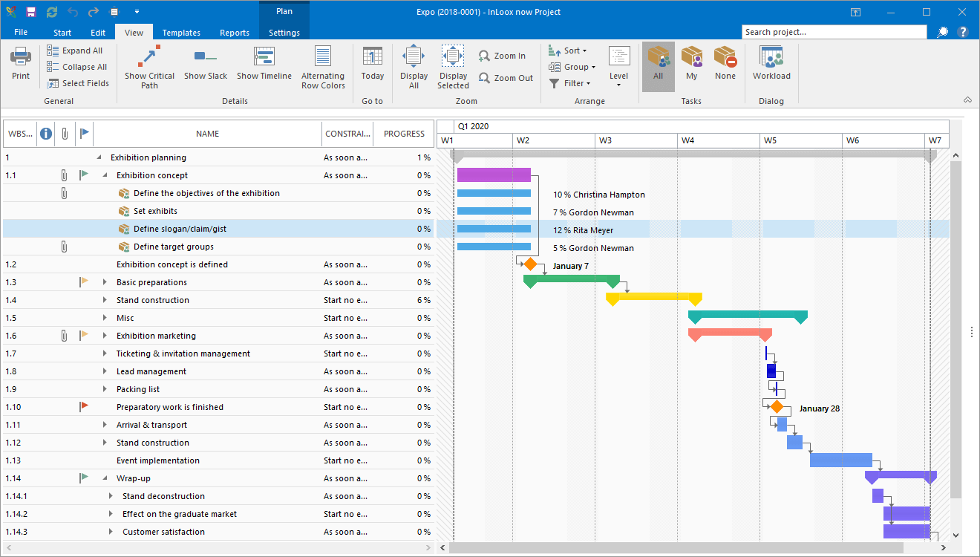Expand the Basic preparations task group

tap(105, 282)
